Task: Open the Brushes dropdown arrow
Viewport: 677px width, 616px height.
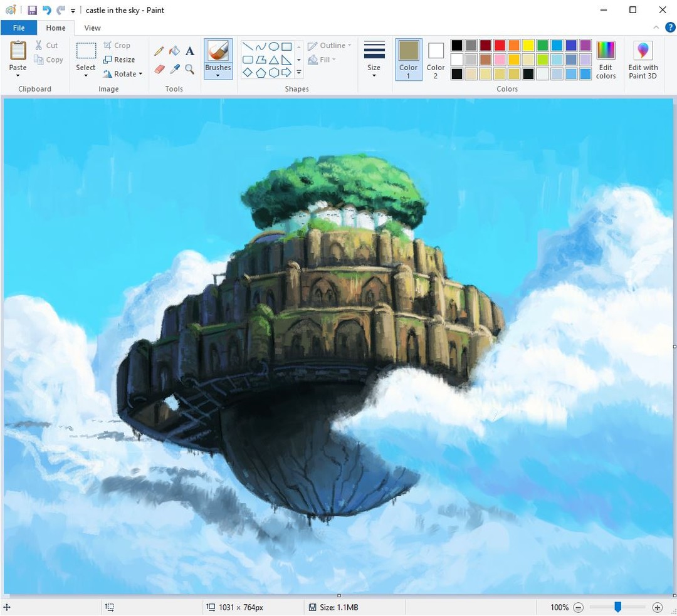Action: (218, 76)
